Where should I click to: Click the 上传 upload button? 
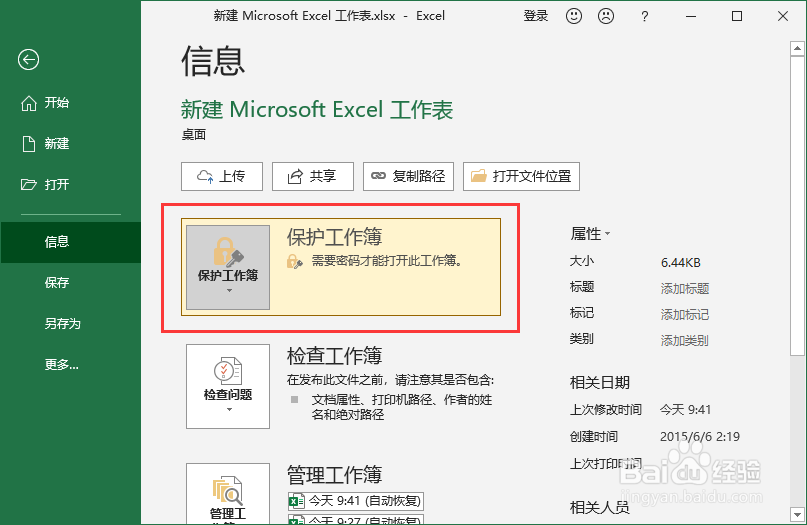coord(222,177)
